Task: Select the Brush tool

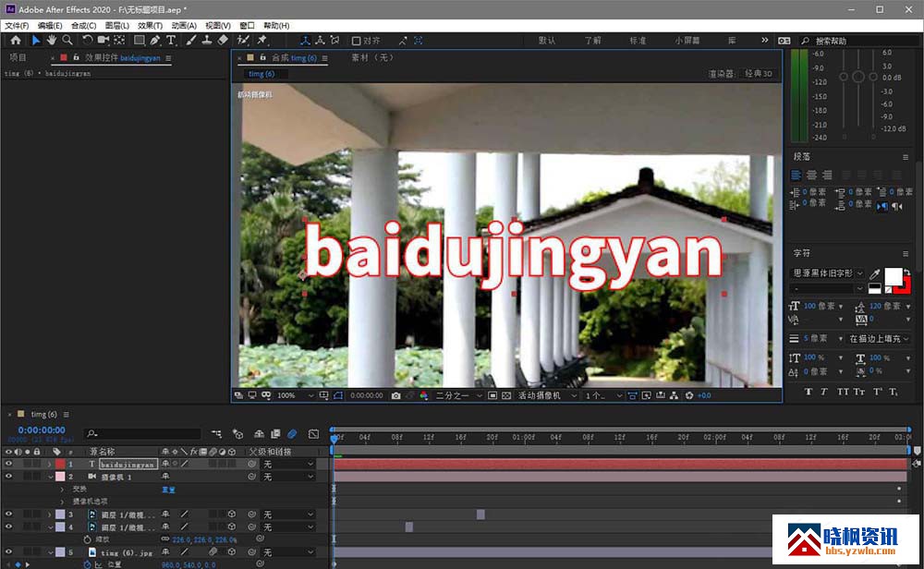Action: point(191,40)
